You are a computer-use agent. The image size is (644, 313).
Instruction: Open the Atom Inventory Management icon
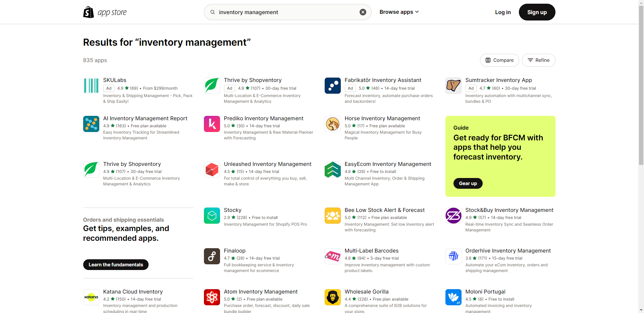pyautogui.click(x=212, y=297)
